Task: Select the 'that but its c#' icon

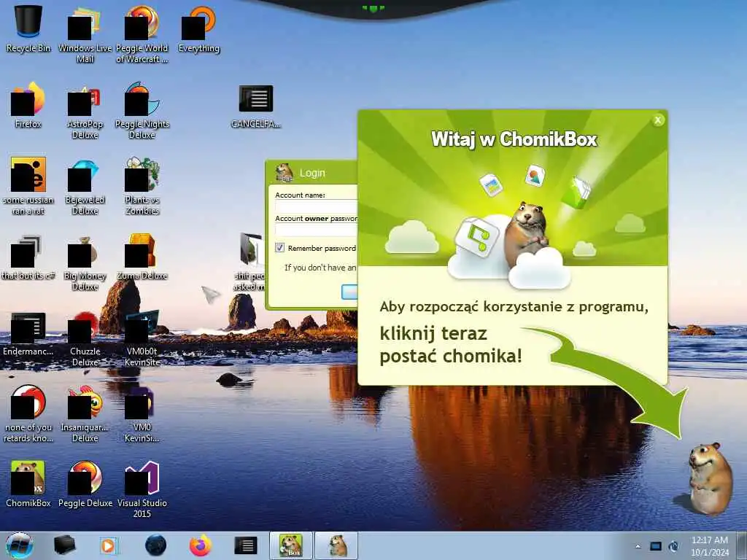Action: click(28, 257)
